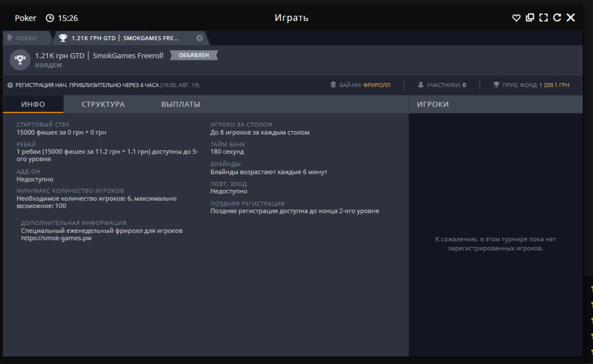Image resolution: width=593 pixels, height=364 pixels.
Task: Click Блайнды возрастают каждые 6 минут
Action: coord(269,172)
